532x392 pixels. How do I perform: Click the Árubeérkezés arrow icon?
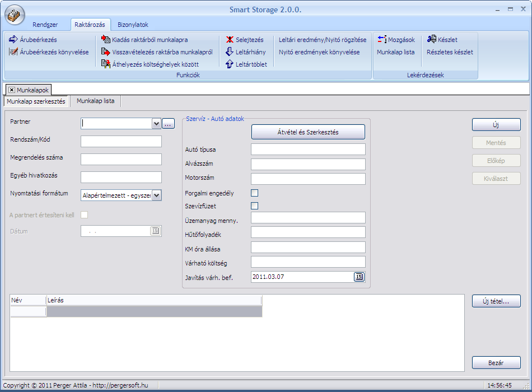pos(13,40)
